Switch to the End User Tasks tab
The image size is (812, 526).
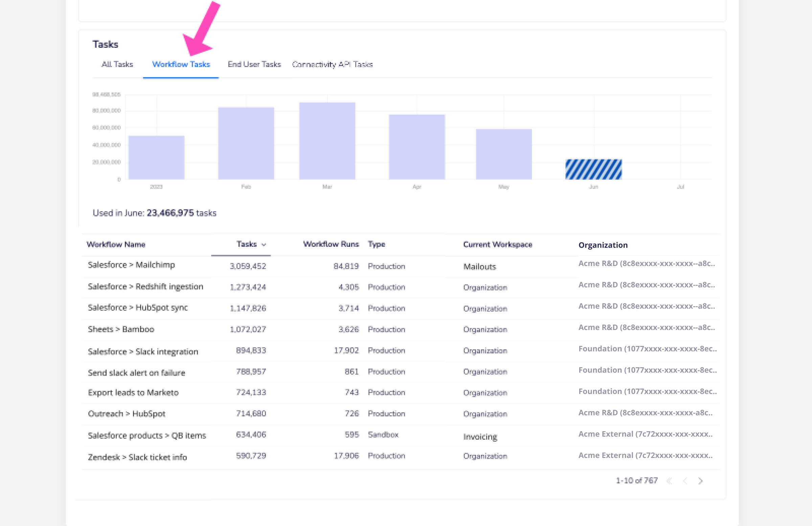tap(254, 64)
